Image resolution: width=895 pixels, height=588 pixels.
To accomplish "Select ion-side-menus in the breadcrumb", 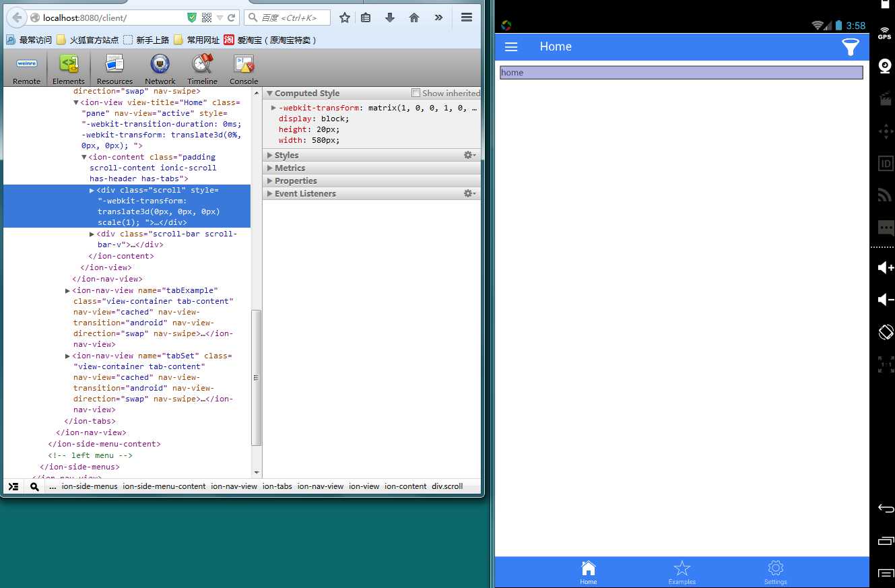I will (x=90, y=486).
